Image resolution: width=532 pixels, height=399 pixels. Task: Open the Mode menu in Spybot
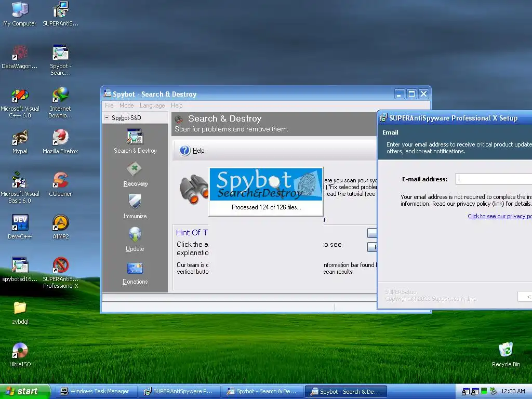pos(127,105)
